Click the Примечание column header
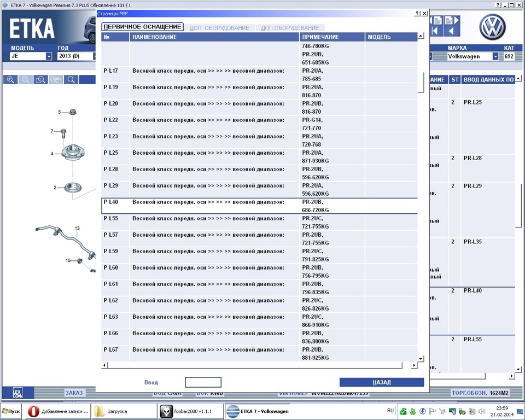The width and height of the screenshot is (525, 420). pyautogui.click(x=332, y=37)
